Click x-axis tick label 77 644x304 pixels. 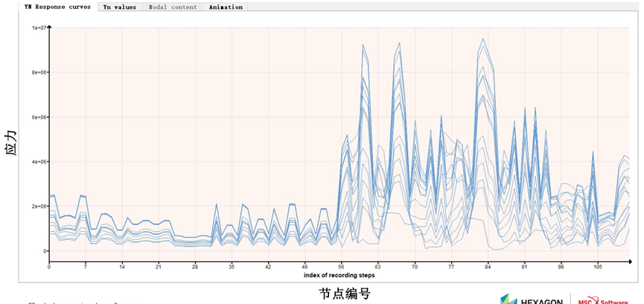[x=451, y=266]
